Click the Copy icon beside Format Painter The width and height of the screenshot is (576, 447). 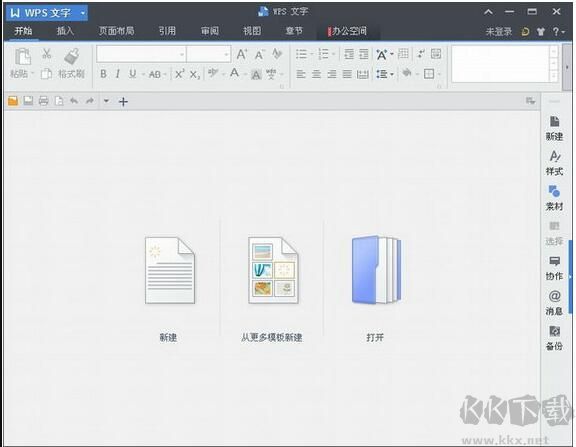pyautogui.click(x=46, y=74)
